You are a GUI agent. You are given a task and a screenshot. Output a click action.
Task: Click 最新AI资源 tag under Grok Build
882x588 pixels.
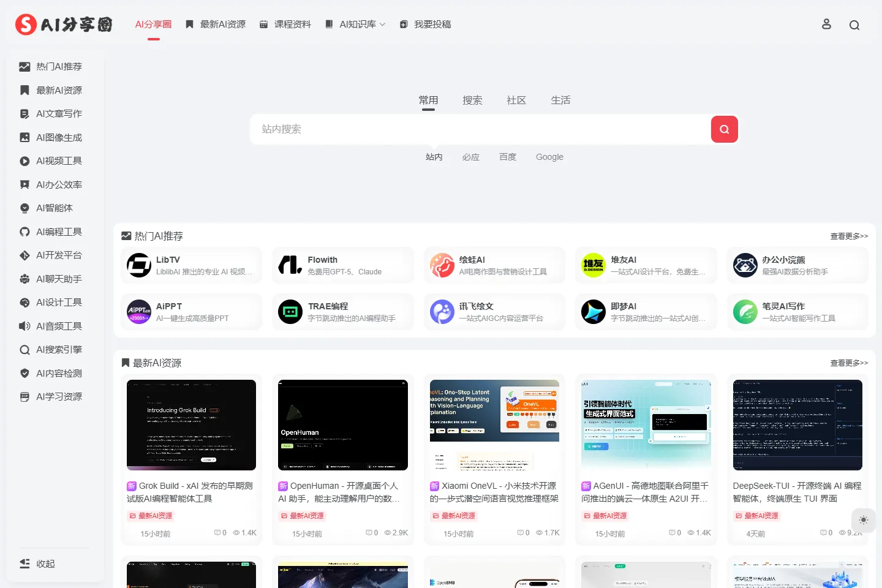pyautogui.click(x=151, y=516)
